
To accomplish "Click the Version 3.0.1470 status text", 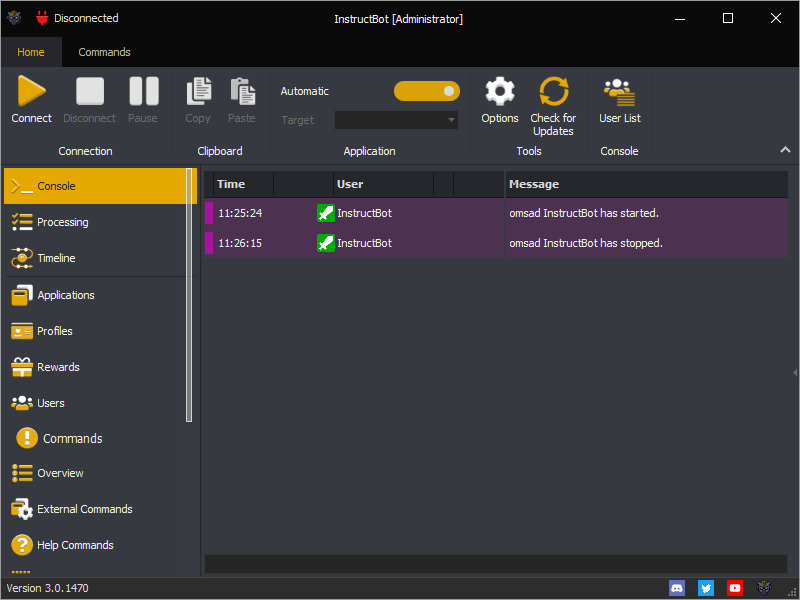I will click(x=47, y=588).
